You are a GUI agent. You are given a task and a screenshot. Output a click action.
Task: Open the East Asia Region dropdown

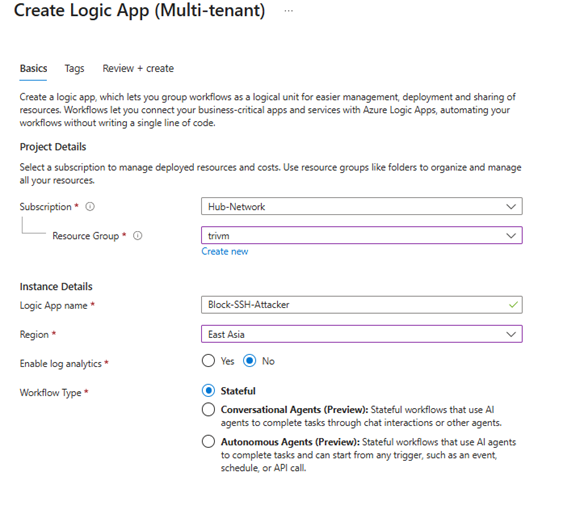[x=362, y=334]
